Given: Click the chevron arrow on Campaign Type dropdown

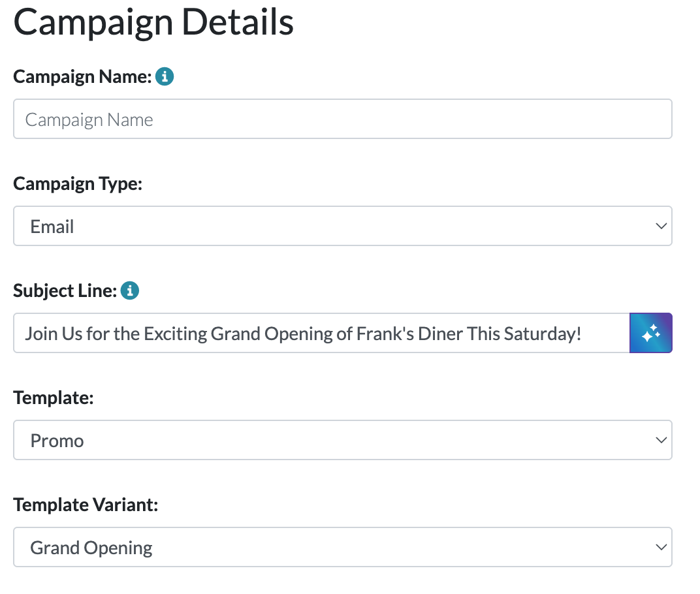Looking at the screenshot, I should pos(660,227).
